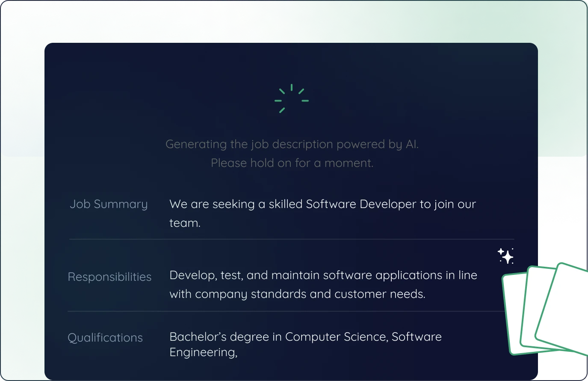The width and height of the screenshot is (588, 381).
Task: Click 'Software Developer' in the job summary
Action: [x=361, y=204]
